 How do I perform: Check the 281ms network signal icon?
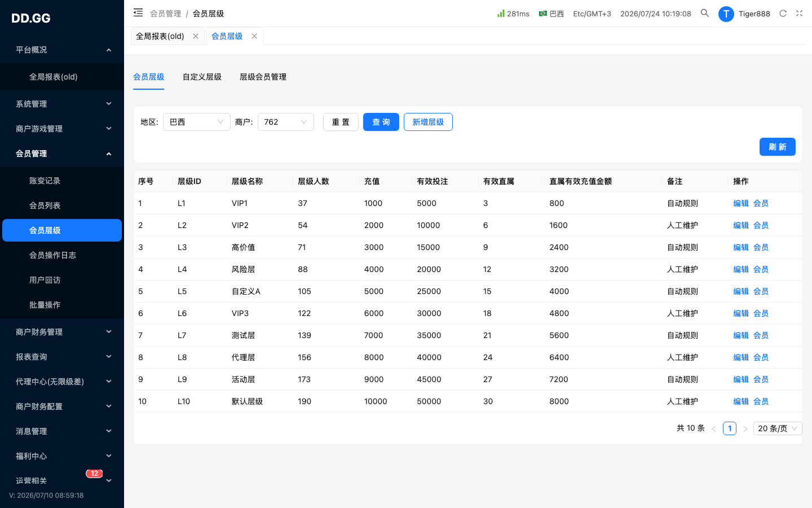[501, 13]
